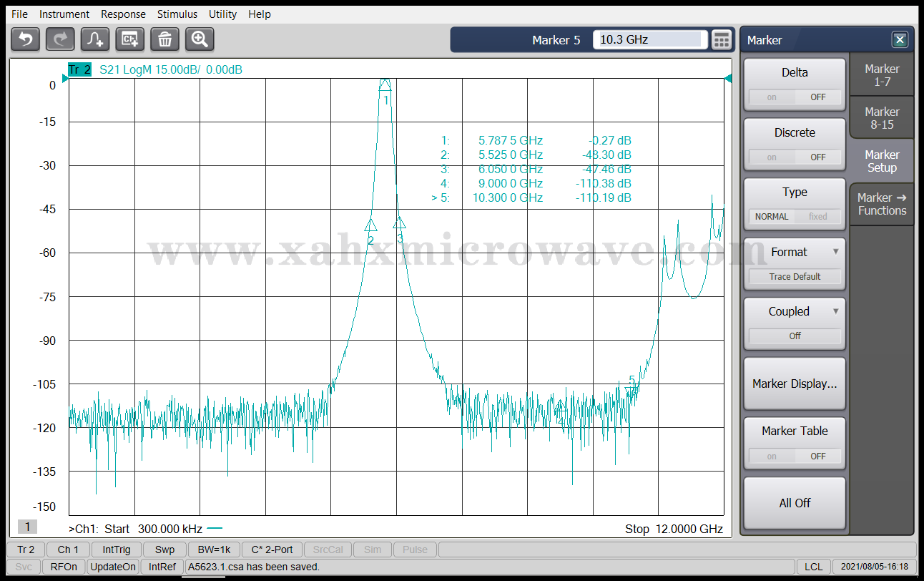The width and height of the screenshot is (924, 581).
Task: Switch to Marker 8-15 tab
Action: (882, 118)
